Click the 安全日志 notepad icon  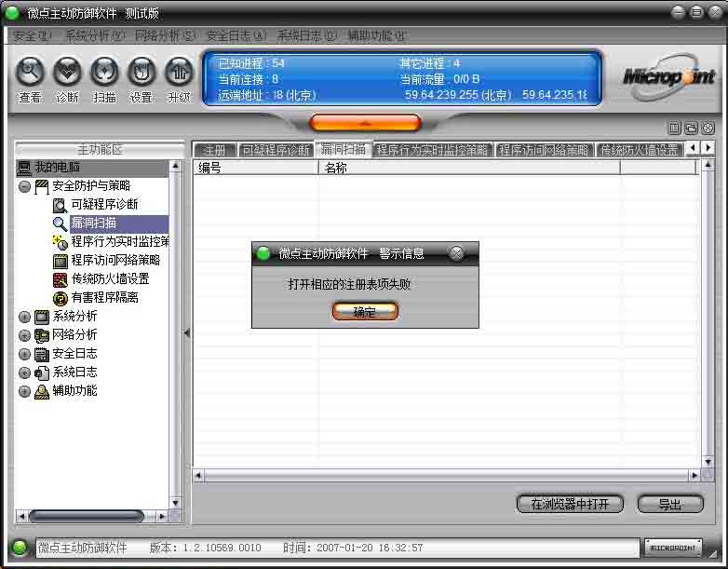click(x=42, y=355)
